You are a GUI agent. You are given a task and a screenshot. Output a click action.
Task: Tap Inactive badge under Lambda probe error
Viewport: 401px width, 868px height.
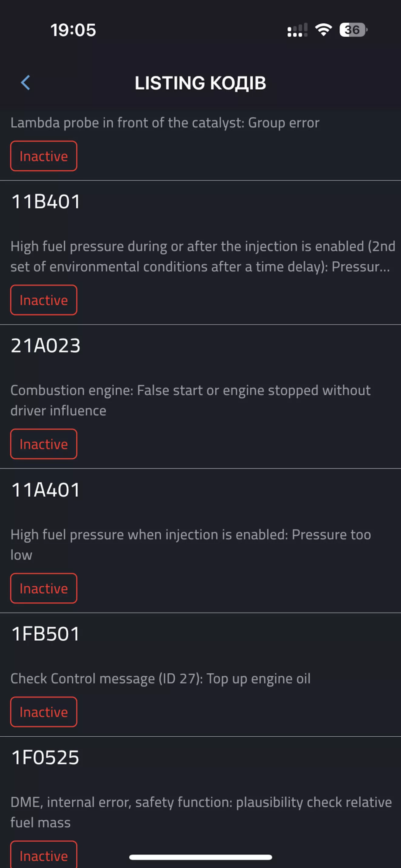coord(44,156)
